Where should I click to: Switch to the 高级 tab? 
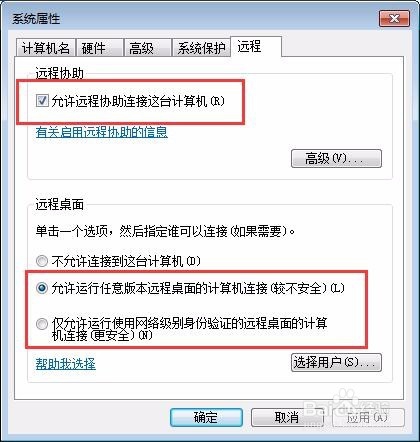click(x=147, y=48)
